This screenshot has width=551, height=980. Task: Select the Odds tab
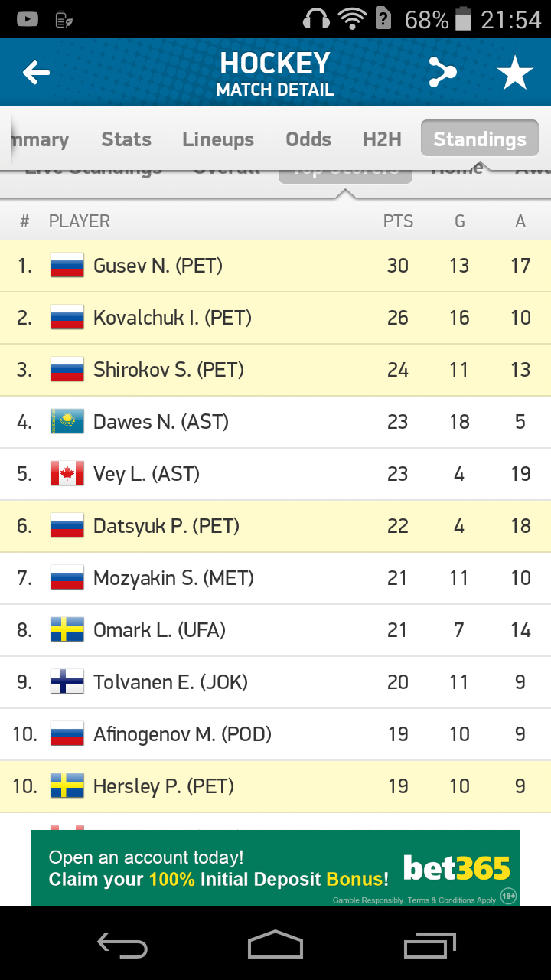(x=308, y=139)
